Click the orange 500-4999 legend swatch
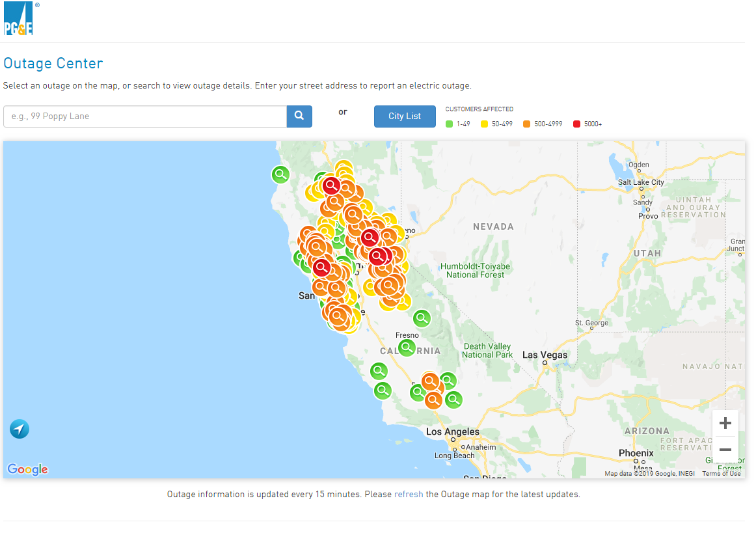Viewport: 756px width, 533px height. point(526,124)
